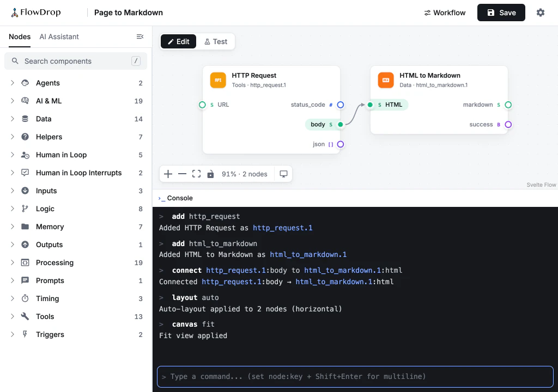Click the FlowDrop logo
558x392 pixels.
[x=35, y=13]
